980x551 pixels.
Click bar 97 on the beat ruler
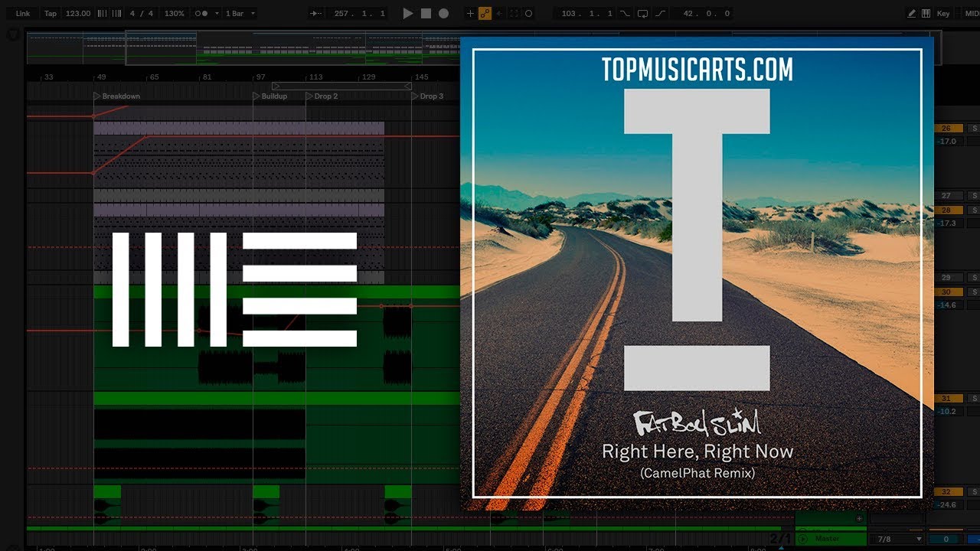click(261, 77)
